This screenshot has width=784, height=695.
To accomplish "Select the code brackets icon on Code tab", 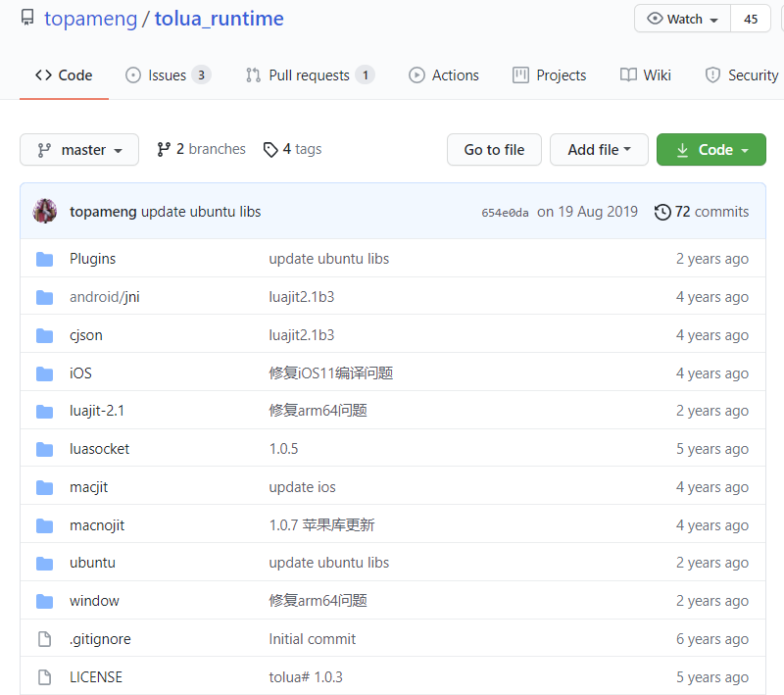I will tap(40, 74).
